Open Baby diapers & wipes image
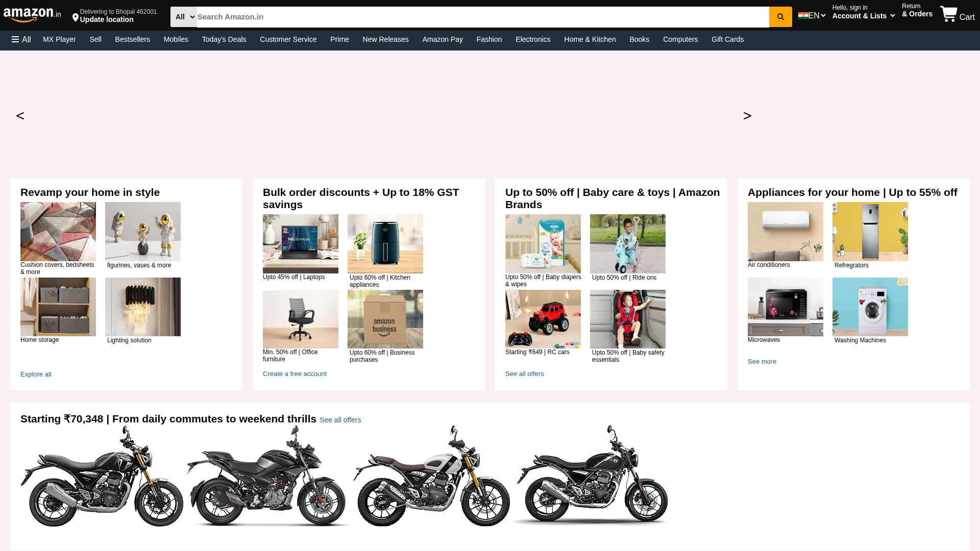The width and height of the screenshot is (980, 551). tap(543, 244)
